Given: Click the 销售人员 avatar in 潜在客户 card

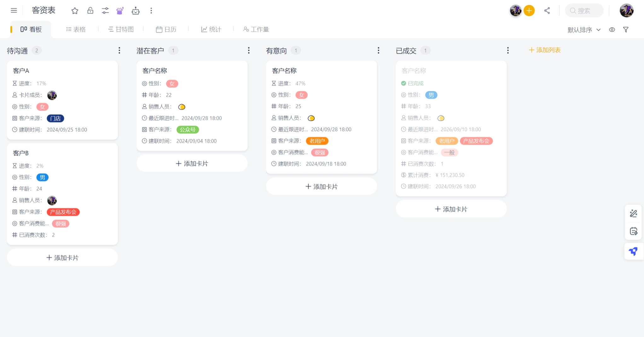Looking at the screenshot, I should (182, 107).
